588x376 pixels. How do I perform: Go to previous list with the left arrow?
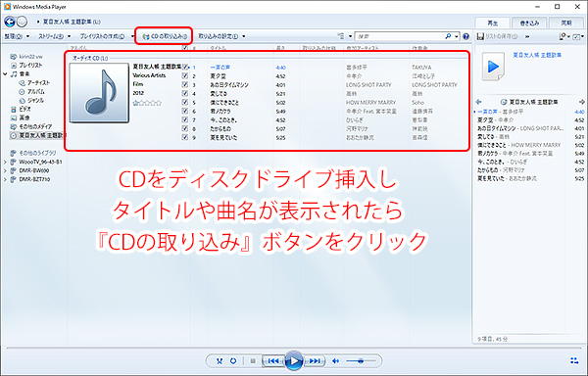(x=478, y=102)
